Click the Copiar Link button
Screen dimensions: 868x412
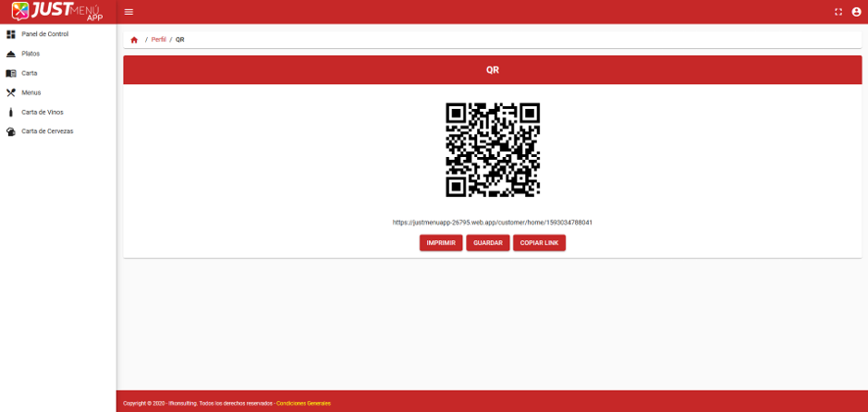tap(539, 243)
